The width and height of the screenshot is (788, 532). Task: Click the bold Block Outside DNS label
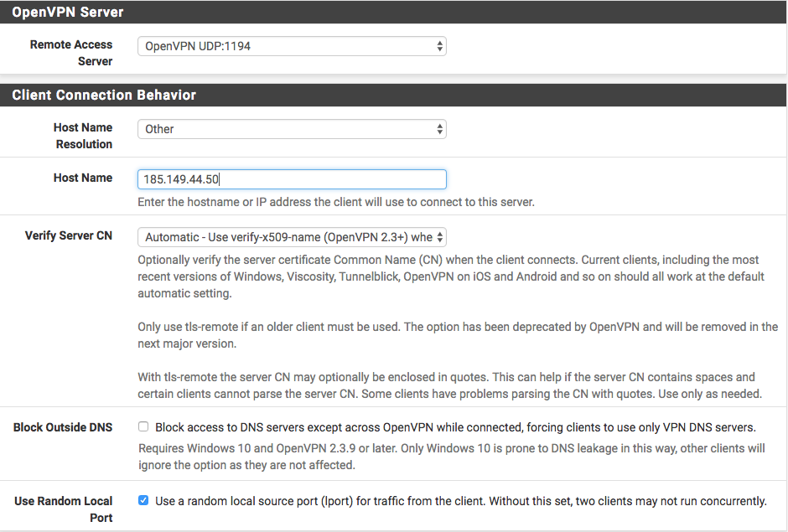coord(63,427)
